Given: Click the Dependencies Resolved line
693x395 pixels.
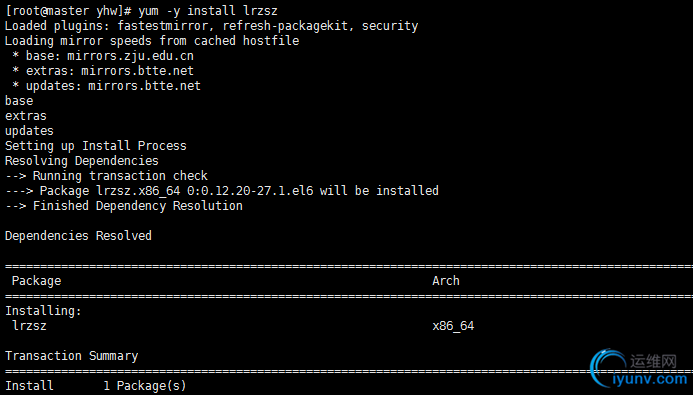Looking at the screenshot, I should [x=78, y=236].
